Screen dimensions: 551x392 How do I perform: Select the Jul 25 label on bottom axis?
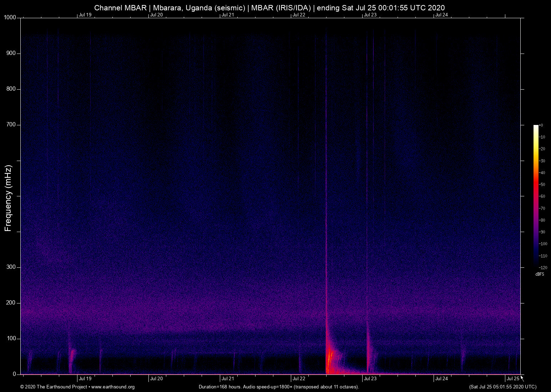click(513, 378)
